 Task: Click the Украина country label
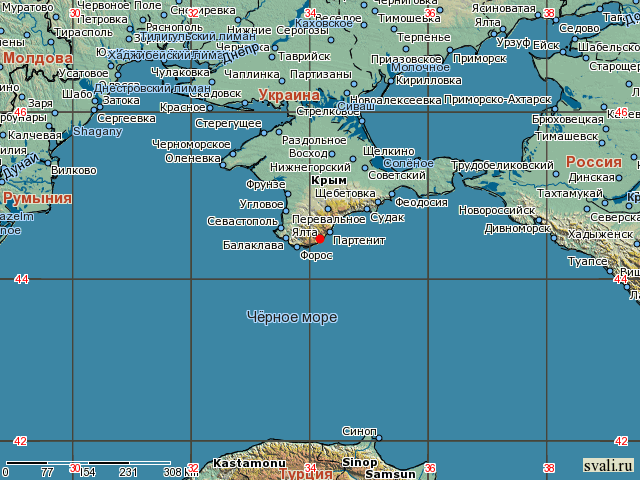coord(288,95)
